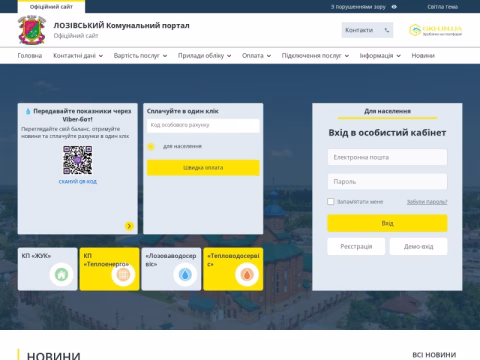This screenshot has width=480, height=360.
Task: Focus the 'Код особового рахунку' field
Action: click(203, 125)
